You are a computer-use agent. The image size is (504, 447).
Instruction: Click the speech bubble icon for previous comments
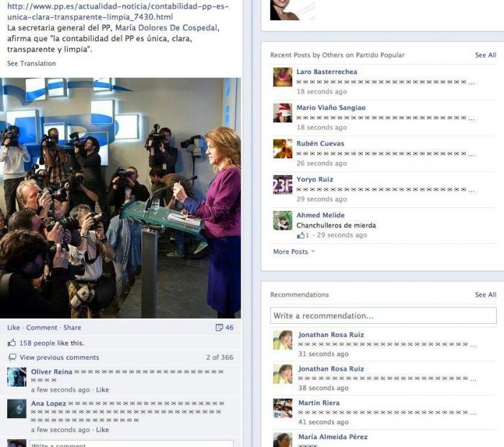[12, 357]
